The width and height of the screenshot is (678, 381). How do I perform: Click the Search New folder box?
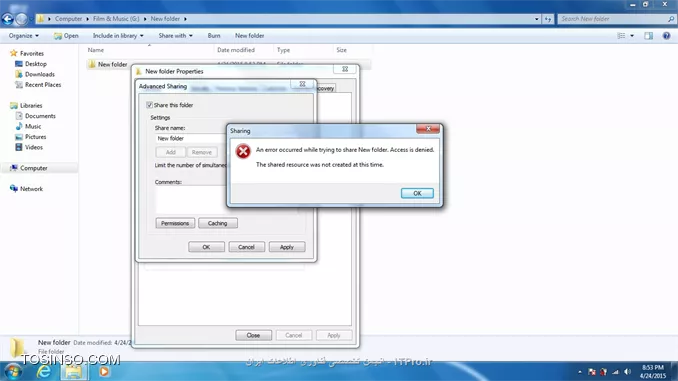point(612,19)
